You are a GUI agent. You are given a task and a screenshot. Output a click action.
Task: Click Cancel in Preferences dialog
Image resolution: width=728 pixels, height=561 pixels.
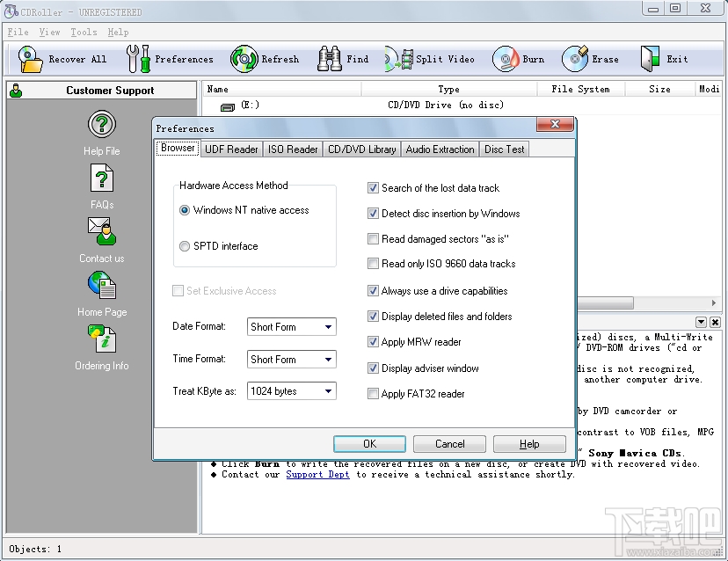point(449,444)
